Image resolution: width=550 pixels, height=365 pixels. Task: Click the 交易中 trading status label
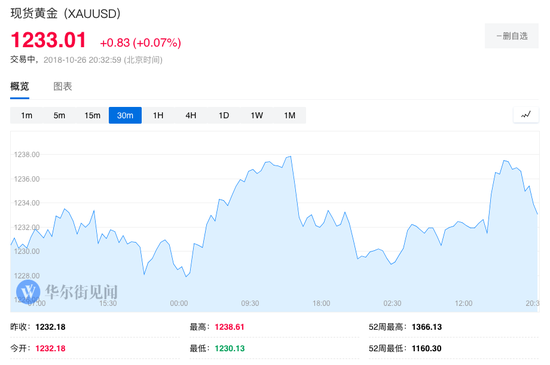click(23, 60)
